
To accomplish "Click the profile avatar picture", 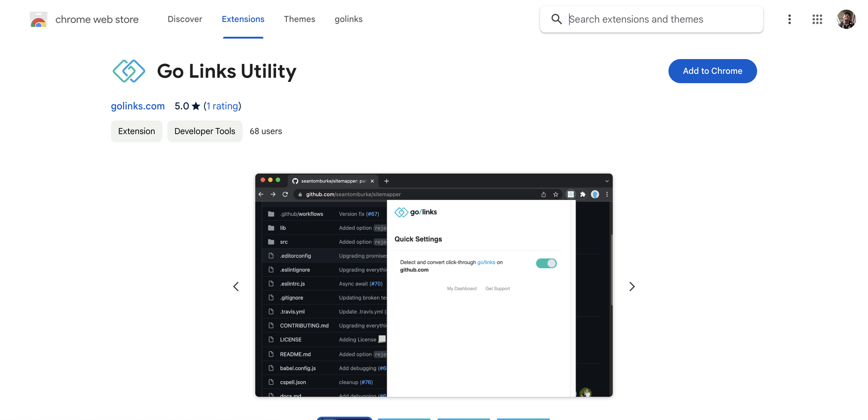I will click(x=847, y=19).
